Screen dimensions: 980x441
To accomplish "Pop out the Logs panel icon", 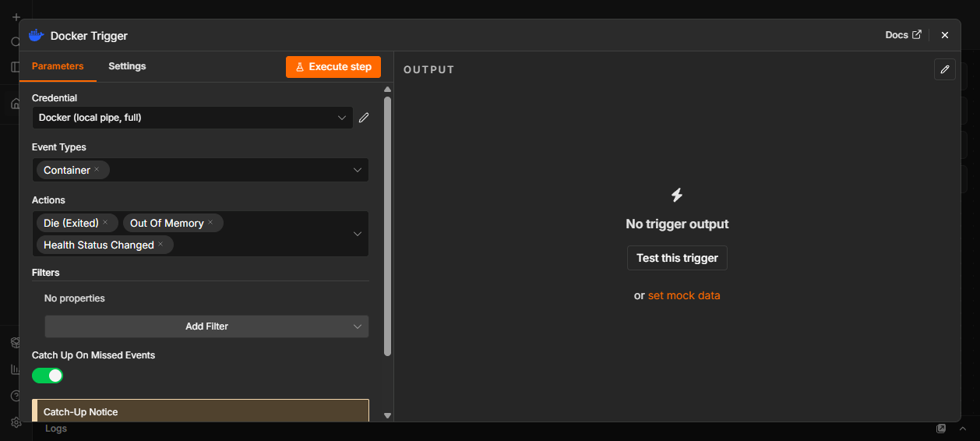I will tap(941, 429).
